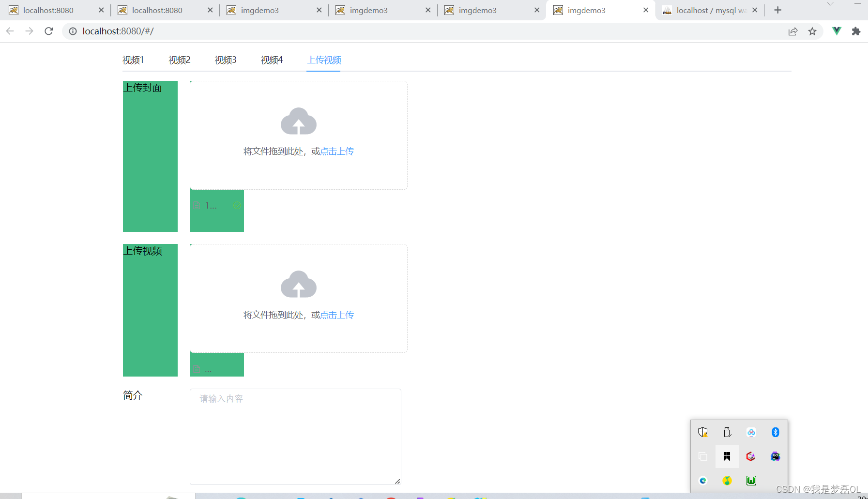This screenshot has height=499, width=868.
Task: Open a new browser tab
Action: click(x=778, y=10)
